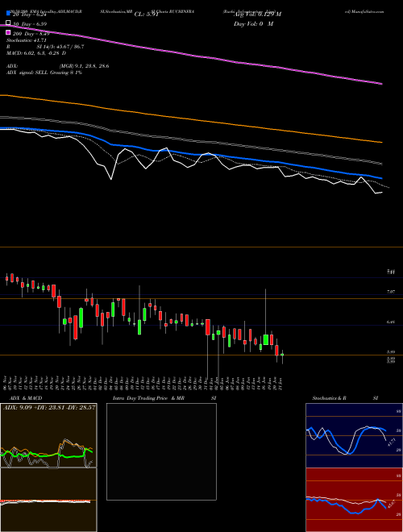This screenshot has height=532, width=403.
Task: Open the empty Intra Day Trading Price panel
Action: pos(161,451)
